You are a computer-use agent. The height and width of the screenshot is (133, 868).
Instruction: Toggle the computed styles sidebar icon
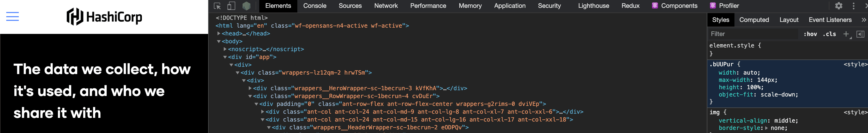tap(860, 34)
